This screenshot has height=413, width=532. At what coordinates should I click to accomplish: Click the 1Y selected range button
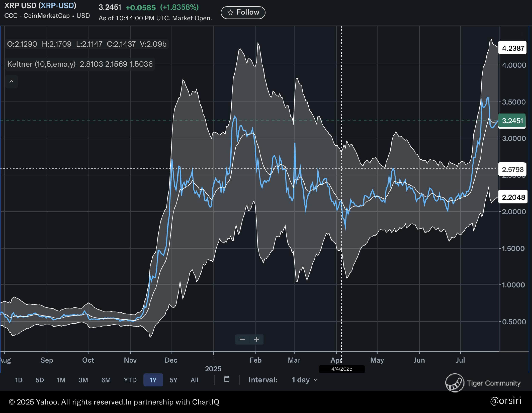153,380
